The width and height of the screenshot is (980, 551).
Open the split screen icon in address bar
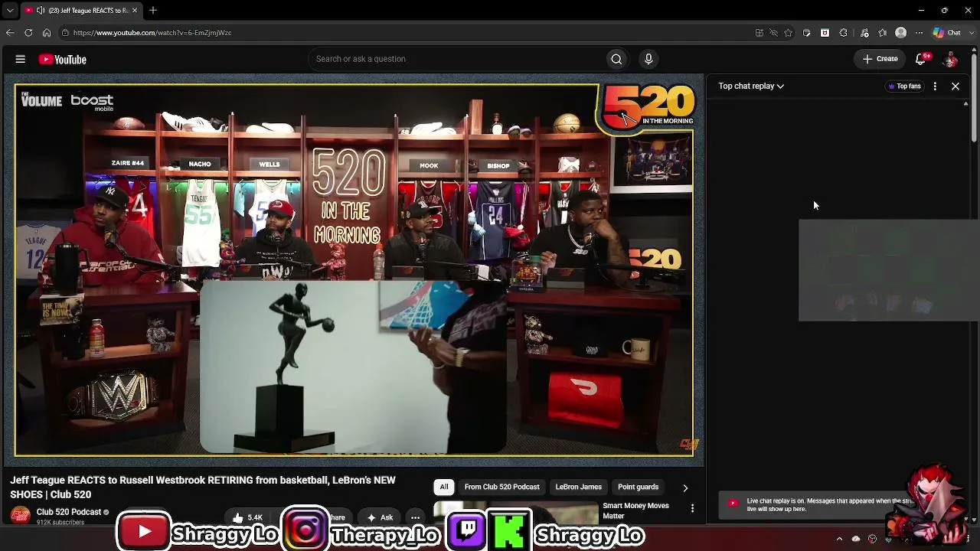(x=759, y=33)
